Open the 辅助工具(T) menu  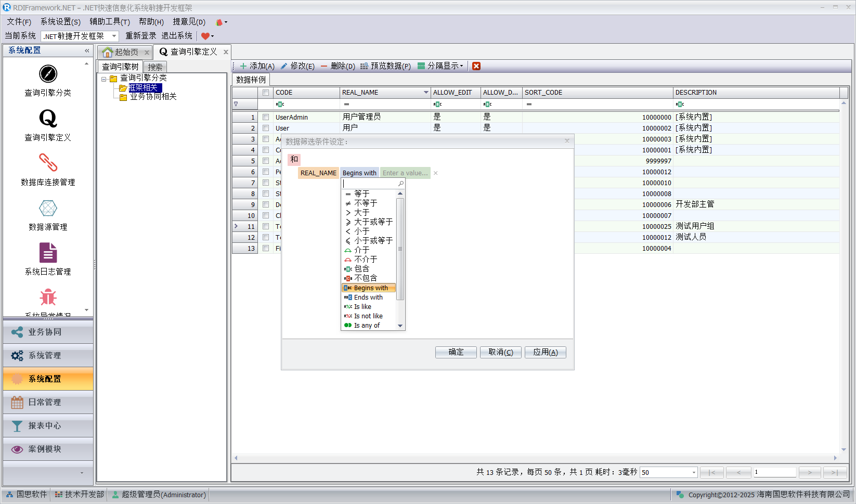pyautogui.click(x=109, y=22)
